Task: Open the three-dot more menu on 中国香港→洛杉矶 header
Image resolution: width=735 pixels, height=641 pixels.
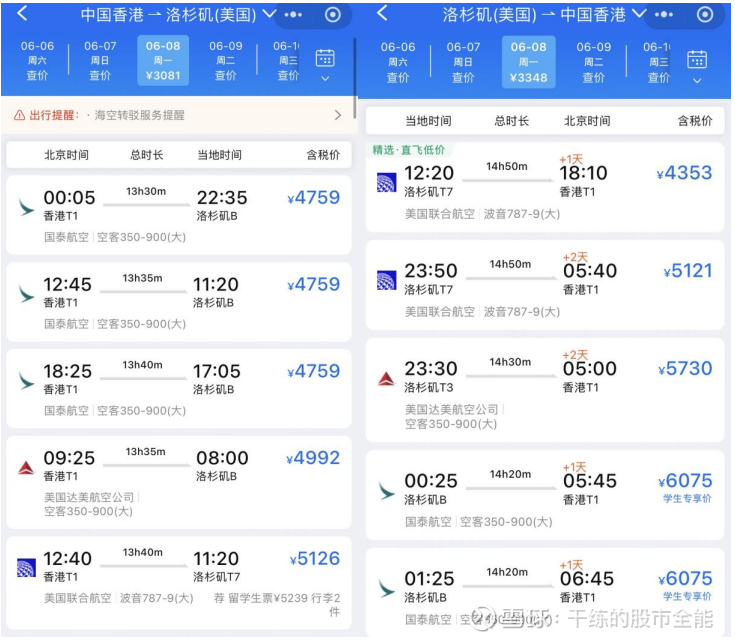Action: [292, 15]
